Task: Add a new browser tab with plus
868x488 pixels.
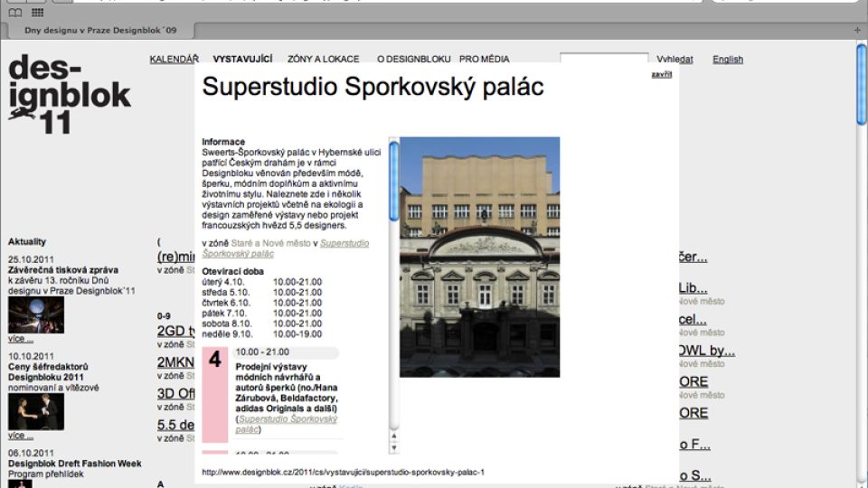Action: click(857, 30)
